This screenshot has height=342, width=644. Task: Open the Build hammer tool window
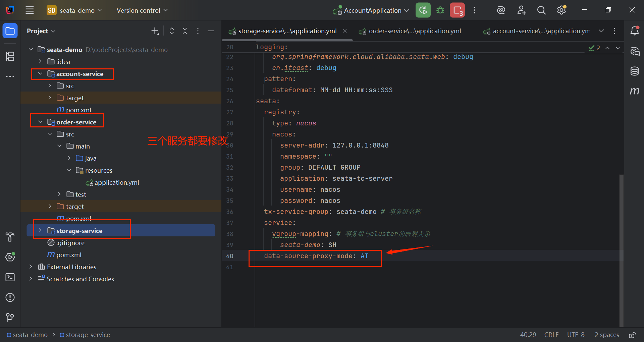10,237
